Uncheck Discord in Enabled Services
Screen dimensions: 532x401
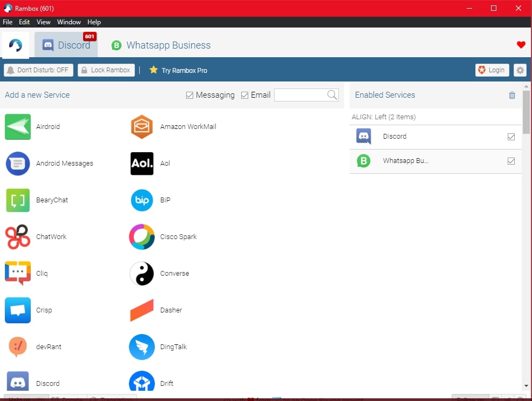(x=511, y=137)
